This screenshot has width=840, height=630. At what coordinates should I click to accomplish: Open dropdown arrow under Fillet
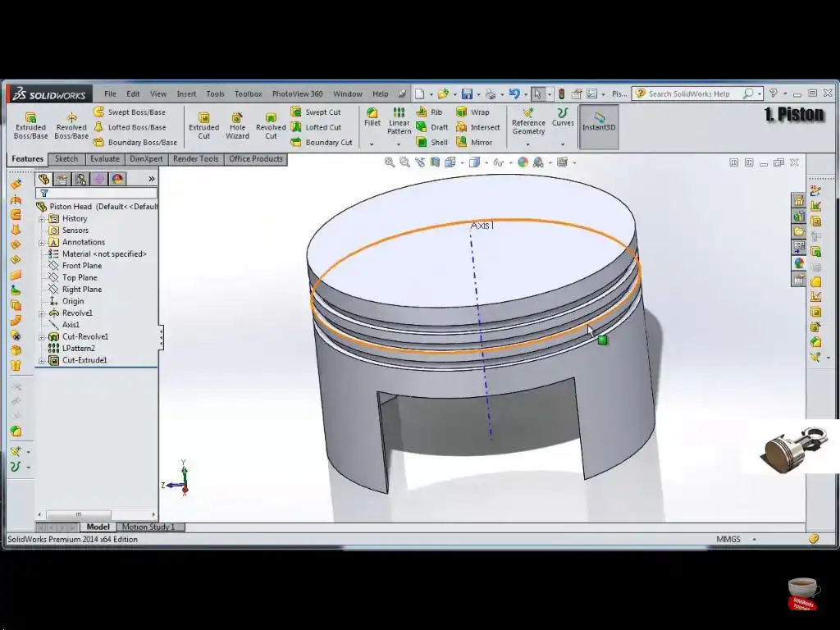point(372,144)
